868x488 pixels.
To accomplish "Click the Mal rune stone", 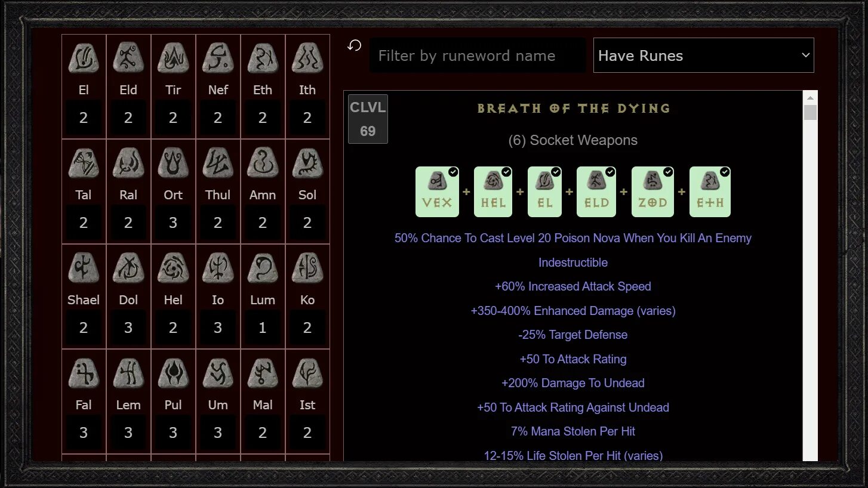I will 263,373.
